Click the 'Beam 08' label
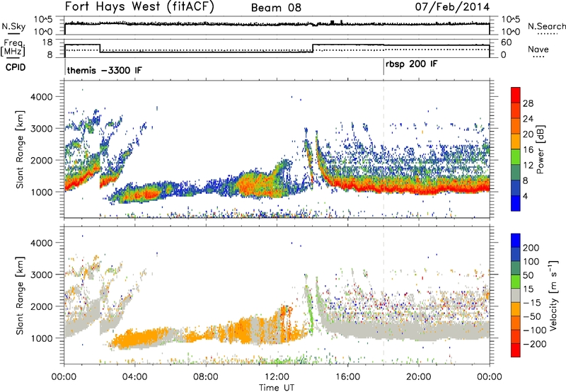The image size is (566, 392). pyautogui.click(x=276, y=8)
